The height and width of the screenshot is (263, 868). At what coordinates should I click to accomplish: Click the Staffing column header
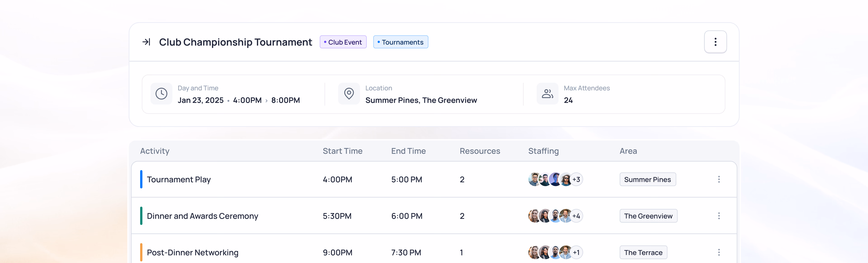click(543, 151)
